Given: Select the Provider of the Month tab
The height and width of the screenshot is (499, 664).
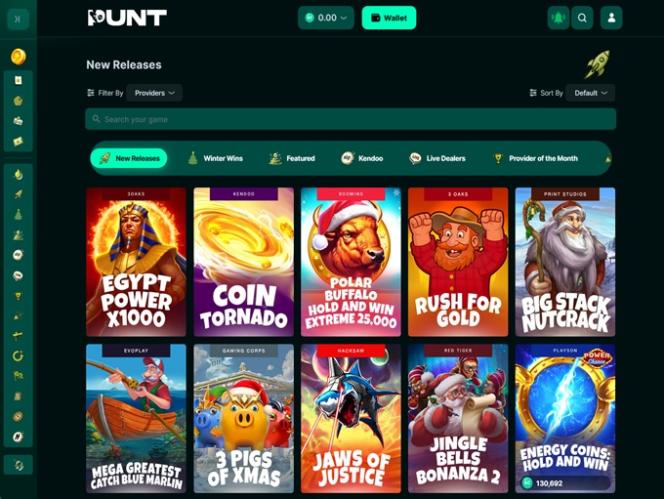Looking at the screenshot, I should 536,158.
